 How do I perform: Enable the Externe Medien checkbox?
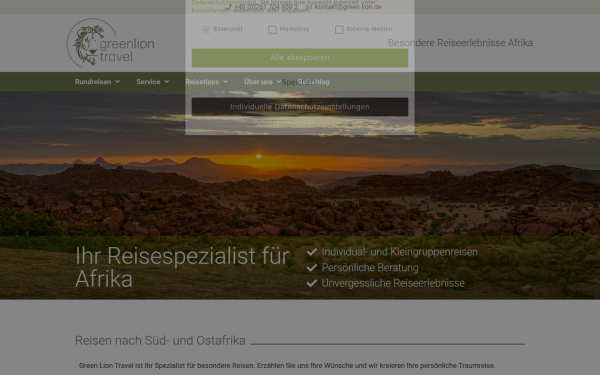339,29
